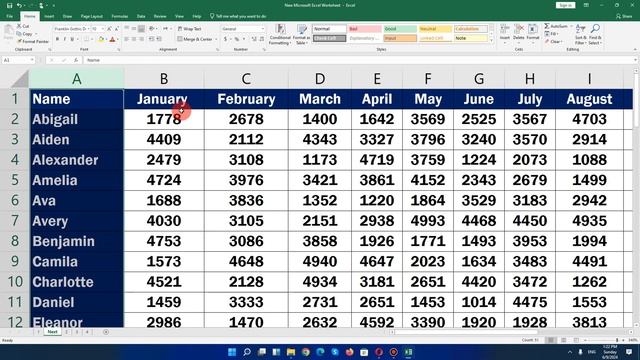Screen dimensions: 640x360
Task: Copy the selected cells
Action: tap(24, 33)
